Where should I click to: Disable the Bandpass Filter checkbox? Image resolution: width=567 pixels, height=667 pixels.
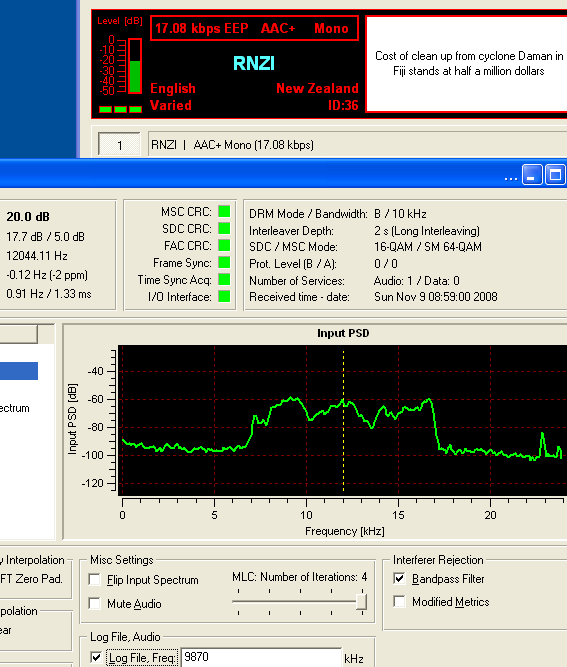pos(399,579)
